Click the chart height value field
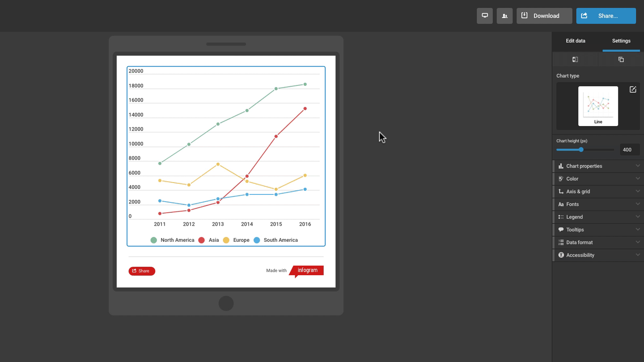The image size is (644, 362). tap(629, 150)
